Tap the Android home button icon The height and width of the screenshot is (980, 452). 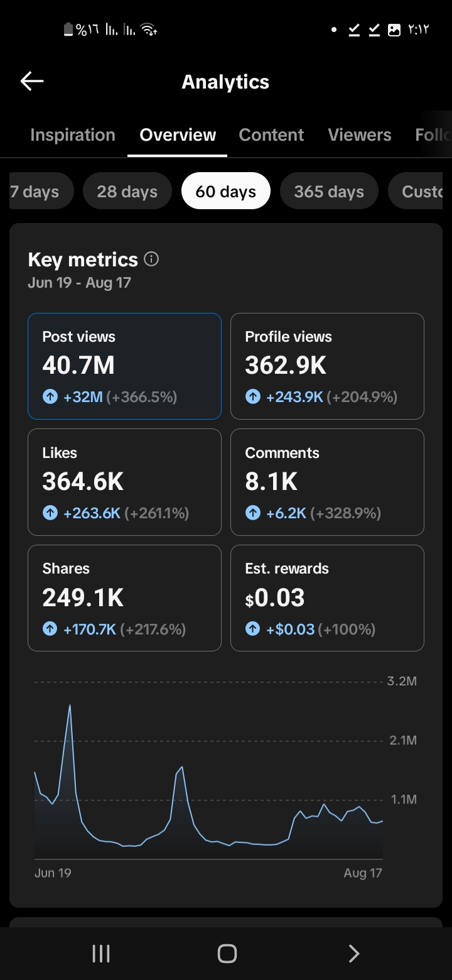pyautogui.click(x=227, y=954)
